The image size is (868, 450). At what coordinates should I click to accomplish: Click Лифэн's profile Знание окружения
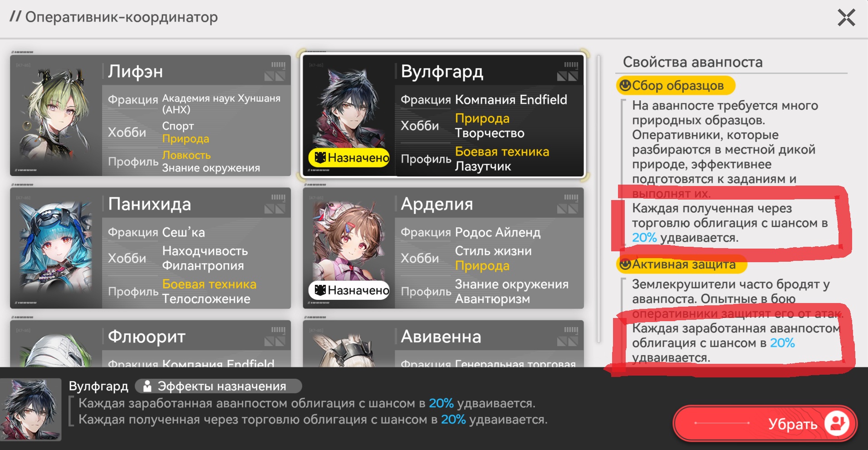pos(211,168)
